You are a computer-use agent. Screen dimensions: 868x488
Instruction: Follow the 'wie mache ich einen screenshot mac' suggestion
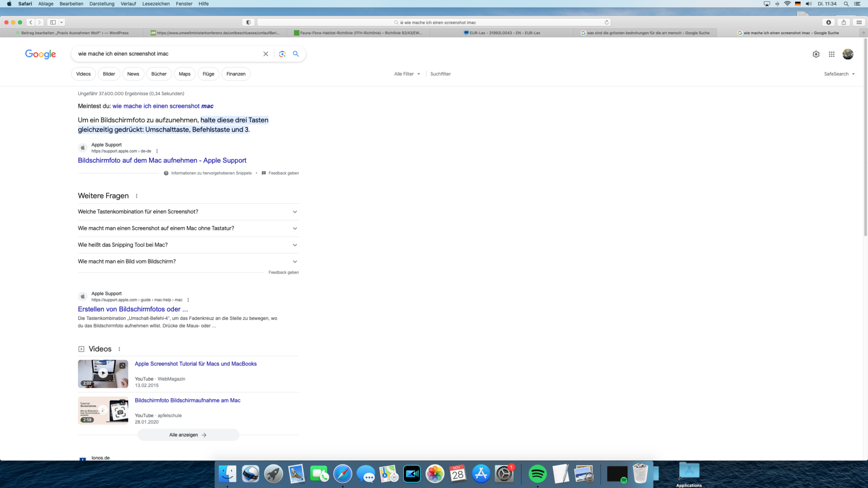[163, 106]
